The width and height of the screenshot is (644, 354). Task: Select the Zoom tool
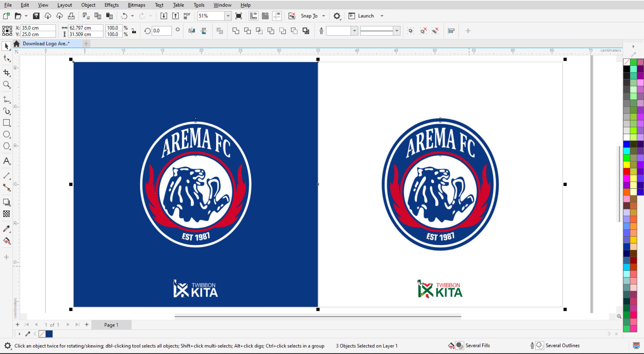[6, 85]
